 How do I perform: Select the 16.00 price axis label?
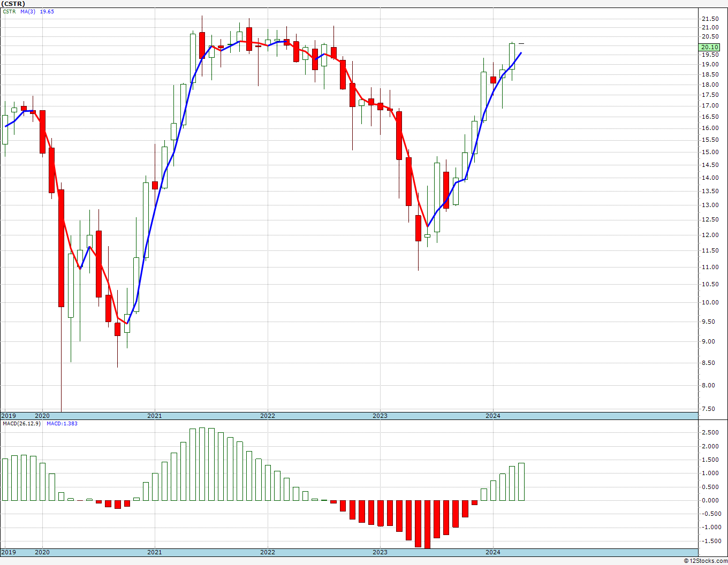pos(710,128)
